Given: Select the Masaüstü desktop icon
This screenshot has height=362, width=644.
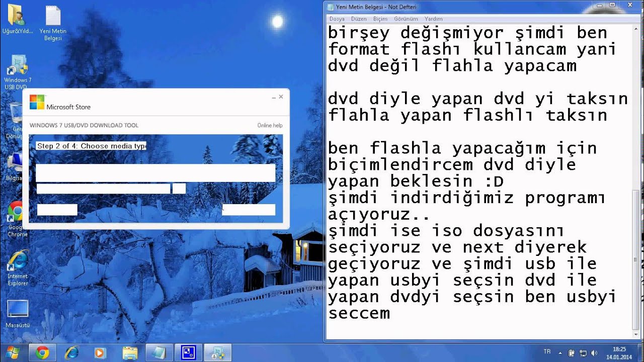Looking at the screenshot, I should coord(18,314).
